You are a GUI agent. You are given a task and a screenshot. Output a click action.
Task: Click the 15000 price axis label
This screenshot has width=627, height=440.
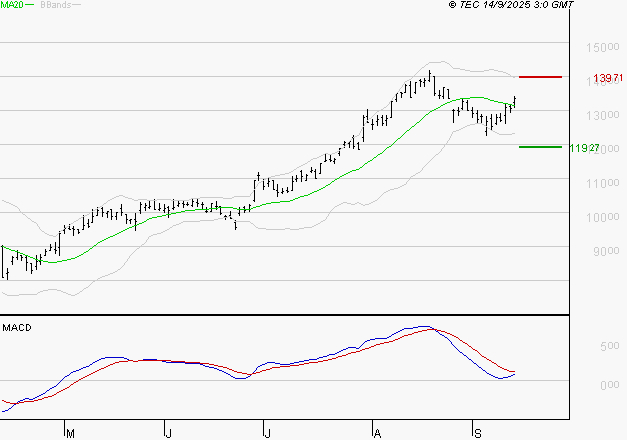pos(603,47)
